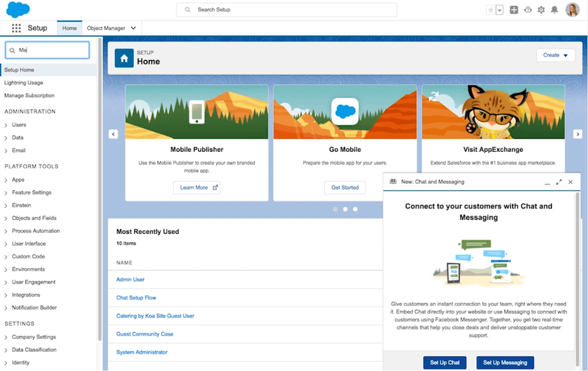Click the Setup gear icon in header
The height and width of the screenshot is (371, 588).
tap(541, 9)
